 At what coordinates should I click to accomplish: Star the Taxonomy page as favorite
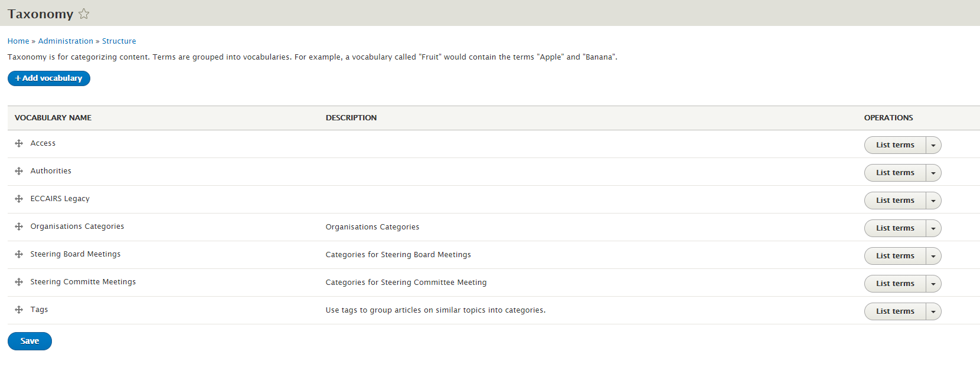[84, 14]
